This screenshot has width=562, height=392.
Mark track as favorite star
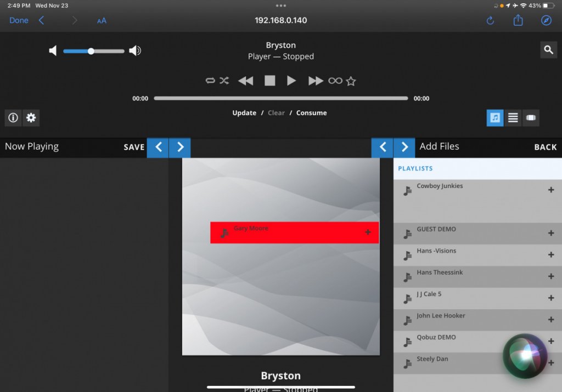(x=351, y=81)
